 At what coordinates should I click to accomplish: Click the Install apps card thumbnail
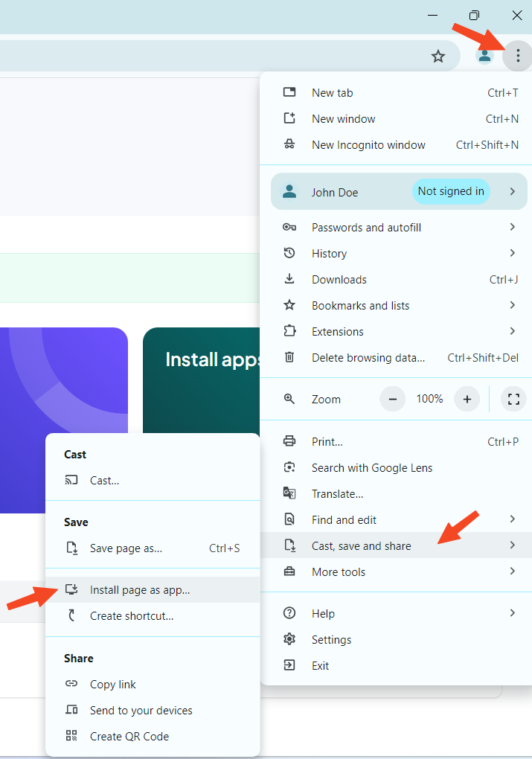pyautogui.click(x=201, y=379)
